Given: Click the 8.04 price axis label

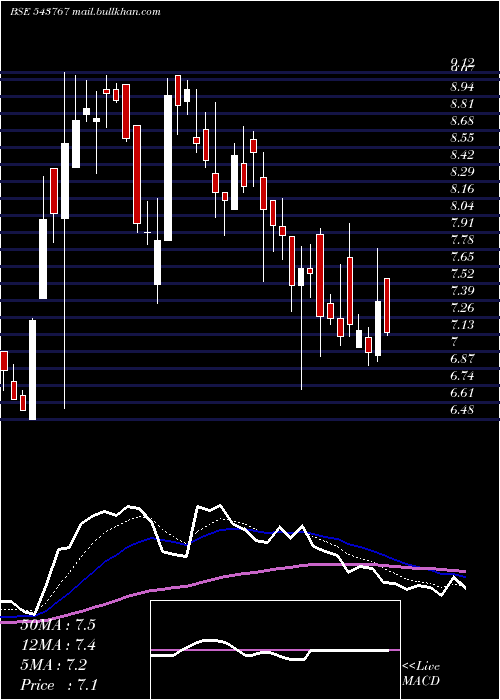Looking at the screenshot, I should point(462,205).
